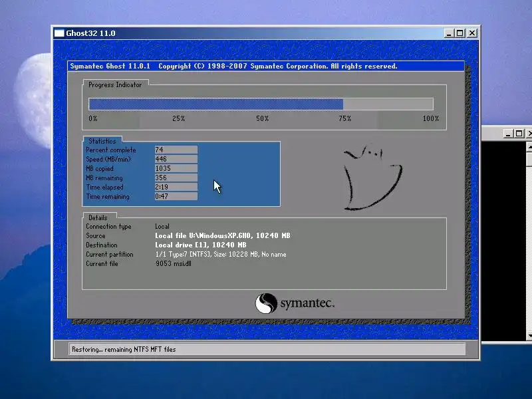Viewport: 532px width, 399px height.
Task: Click the Symantec ghost mascot drawing
Action: pyautogui.click(x=372, y=178)
